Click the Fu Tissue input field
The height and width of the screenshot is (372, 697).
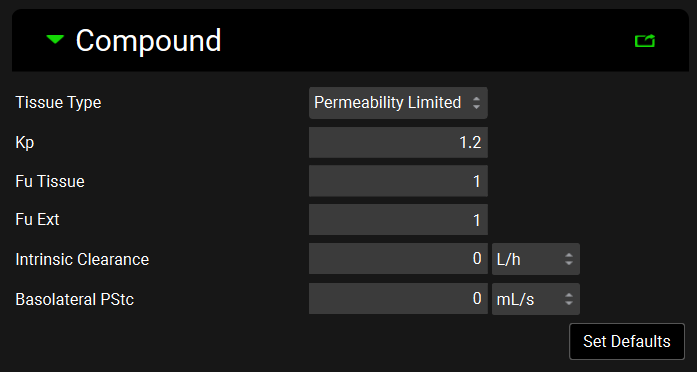click(x=398, y=181)
